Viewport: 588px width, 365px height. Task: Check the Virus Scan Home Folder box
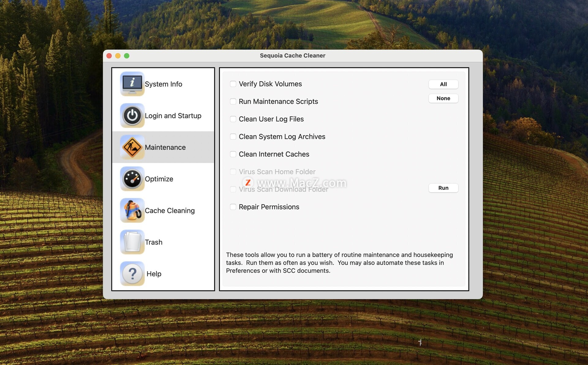coord(233,172)
